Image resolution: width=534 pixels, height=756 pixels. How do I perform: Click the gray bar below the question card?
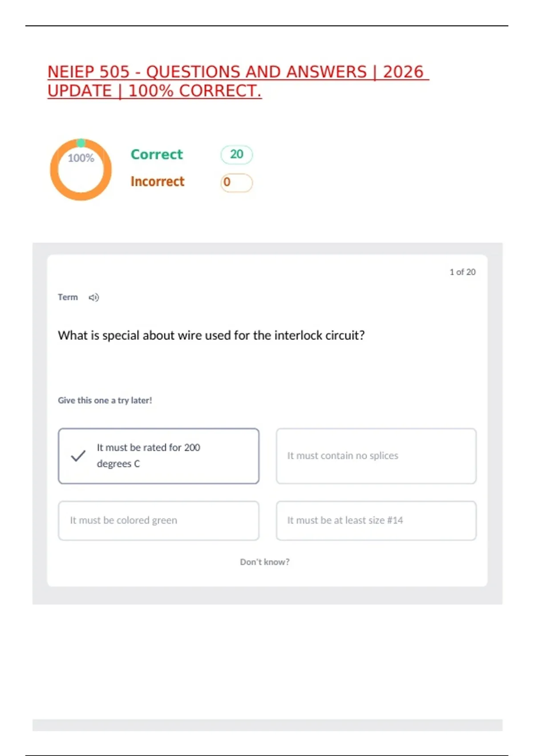tap(267, 725)
